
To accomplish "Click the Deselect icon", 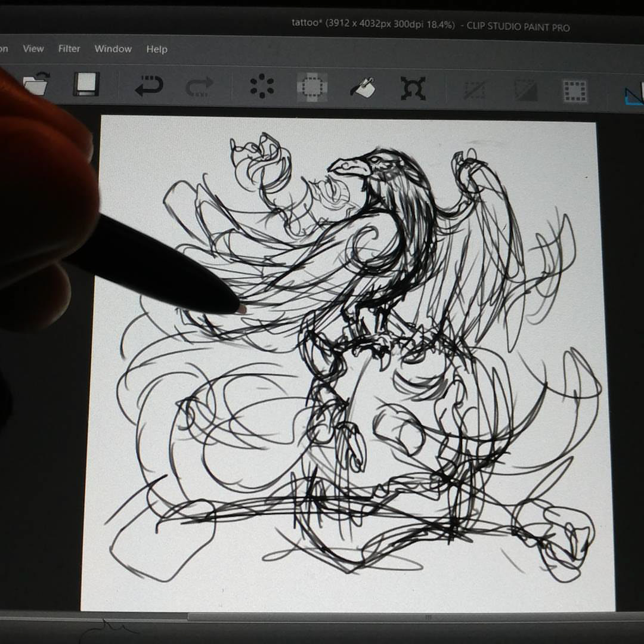I will click(475, 90).
